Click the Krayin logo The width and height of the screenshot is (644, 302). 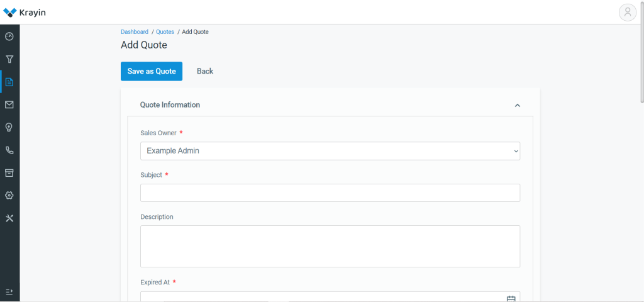point(25,13)
